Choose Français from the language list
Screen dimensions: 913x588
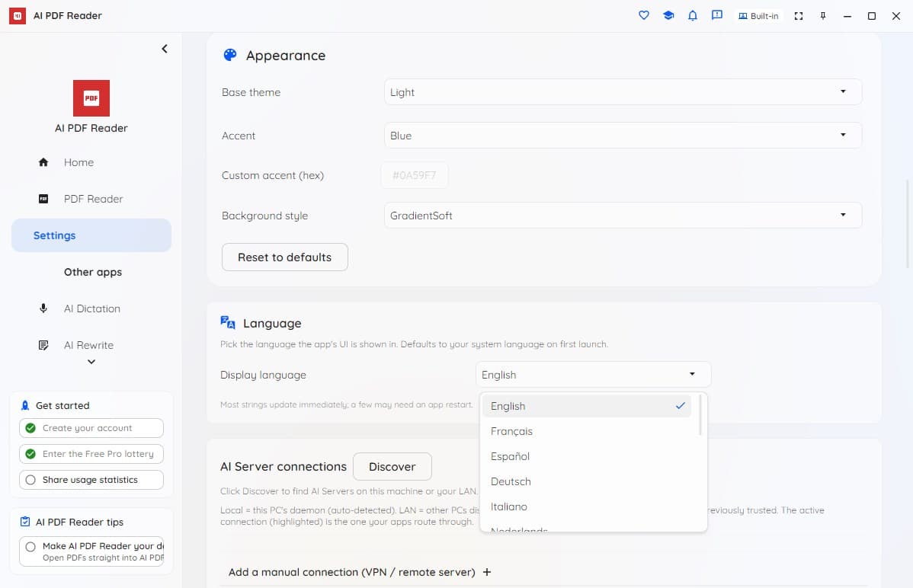[586, 431]
